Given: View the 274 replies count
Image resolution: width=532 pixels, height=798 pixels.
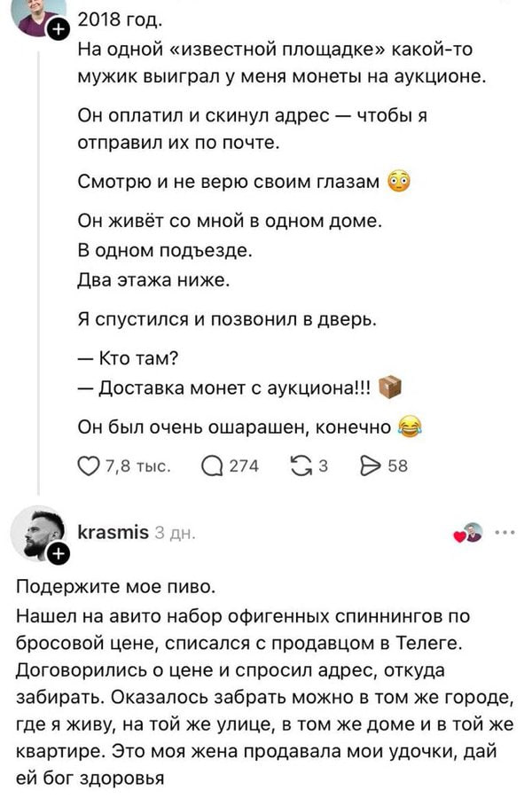Looking at the screenshot, I should [x=244, y=466].
